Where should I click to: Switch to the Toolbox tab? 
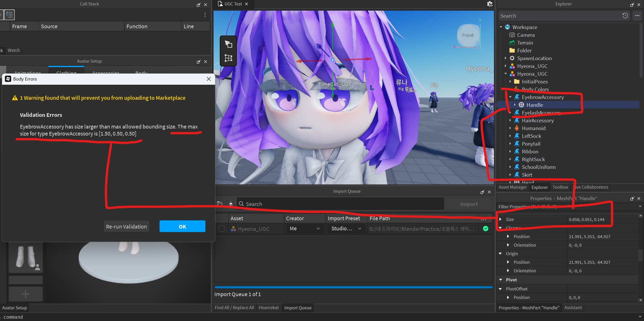coord(560,187)
